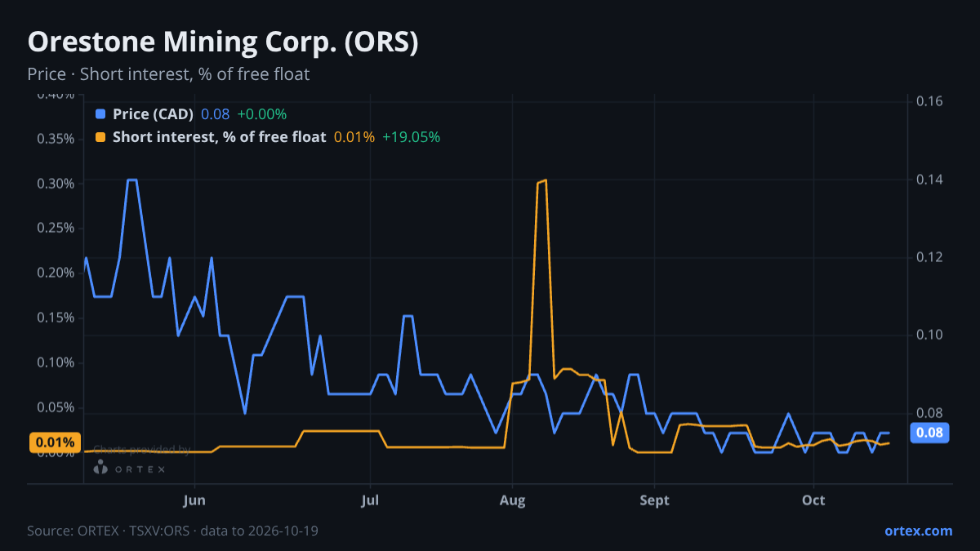The image size is (980, 551).
Task: Toggle the Price (CAD) legend label
Action: pos(154,114)
